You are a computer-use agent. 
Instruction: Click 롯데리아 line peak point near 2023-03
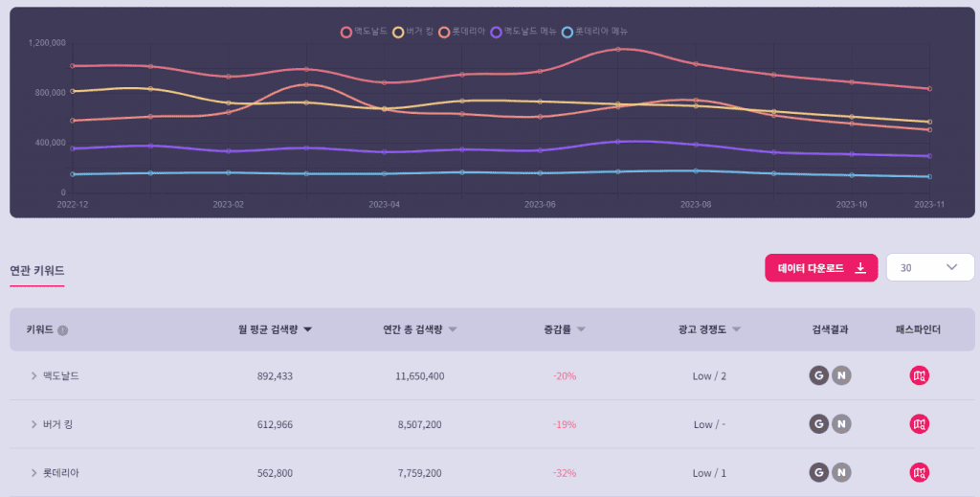coord(306,84)
